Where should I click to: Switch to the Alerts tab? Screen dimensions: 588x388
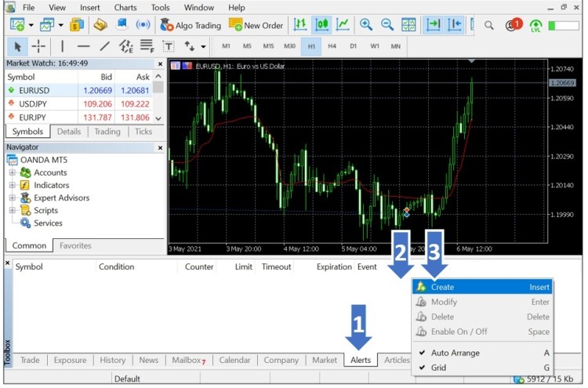[x=361, y=360]
